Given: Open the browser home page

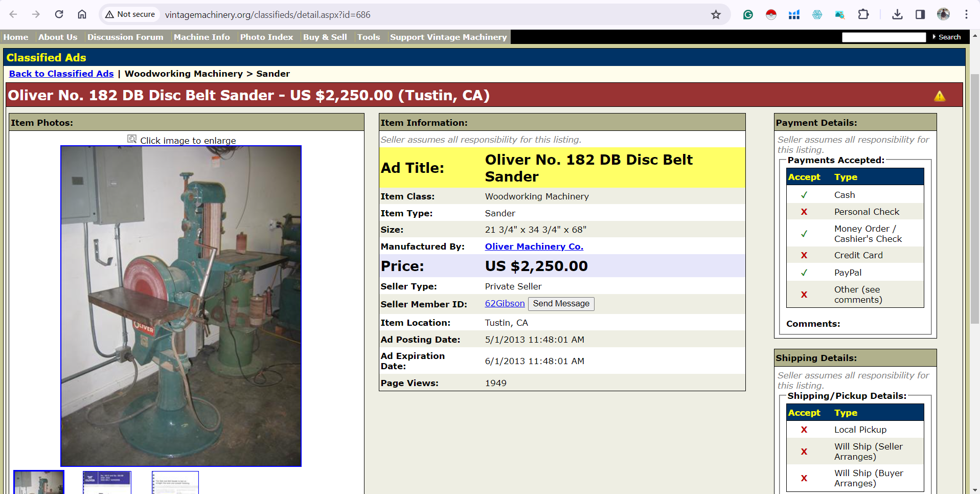Looking at the screenshot, I should (x=82, y=14).
